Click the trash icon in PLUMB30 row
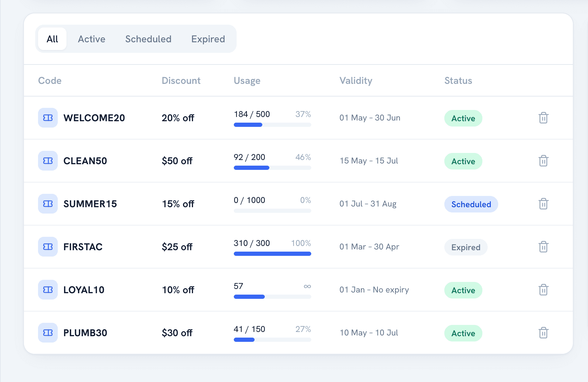This screenshot has height=382, width=588. click(543, 333)
